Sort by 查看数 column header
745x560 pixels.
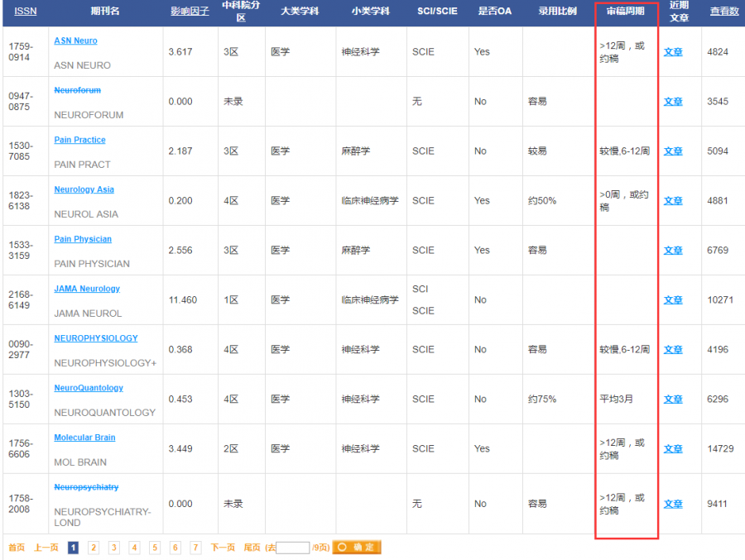[723, 12]
